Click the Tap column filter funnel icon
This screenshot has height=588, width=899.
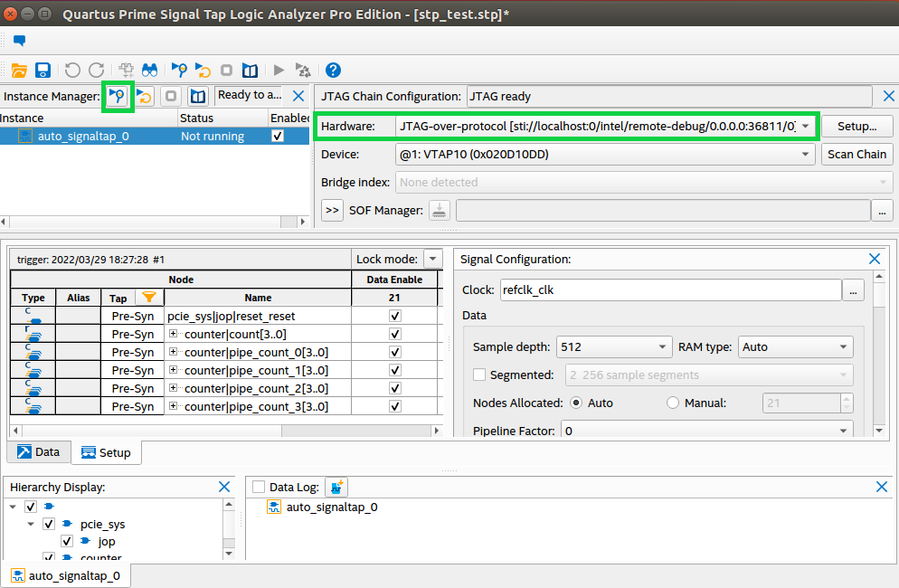pyautogui.click(x=150, y=298)
